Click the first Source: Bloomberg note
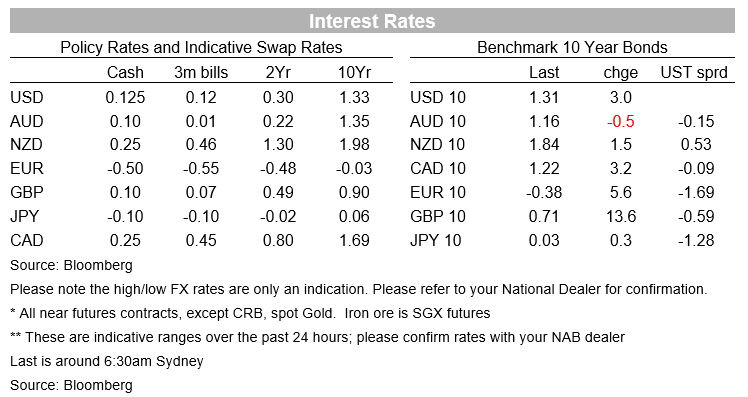 (71, 265)
